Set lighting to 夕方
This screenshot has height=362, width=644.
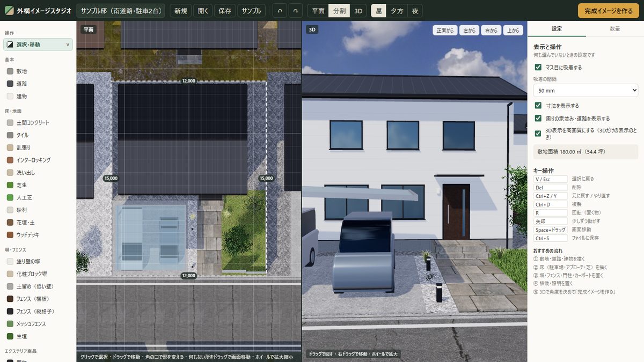pyautogui.click(x=398, y=11)
